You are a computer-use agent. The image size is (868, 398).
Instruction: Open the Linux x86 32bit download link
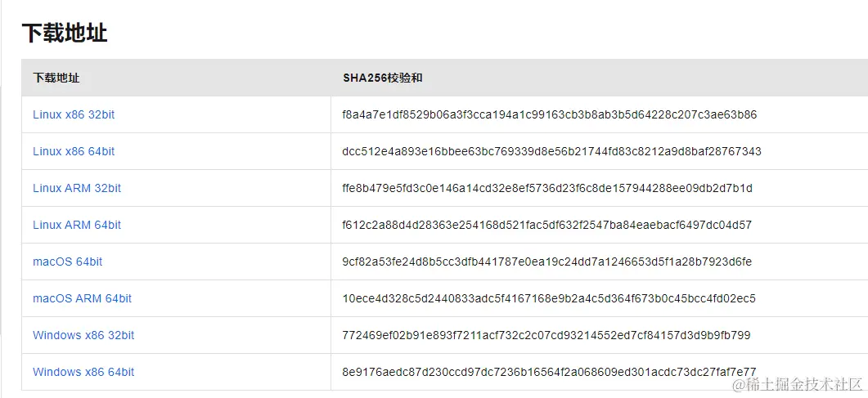pyautogui.click(x=74, y=114)
